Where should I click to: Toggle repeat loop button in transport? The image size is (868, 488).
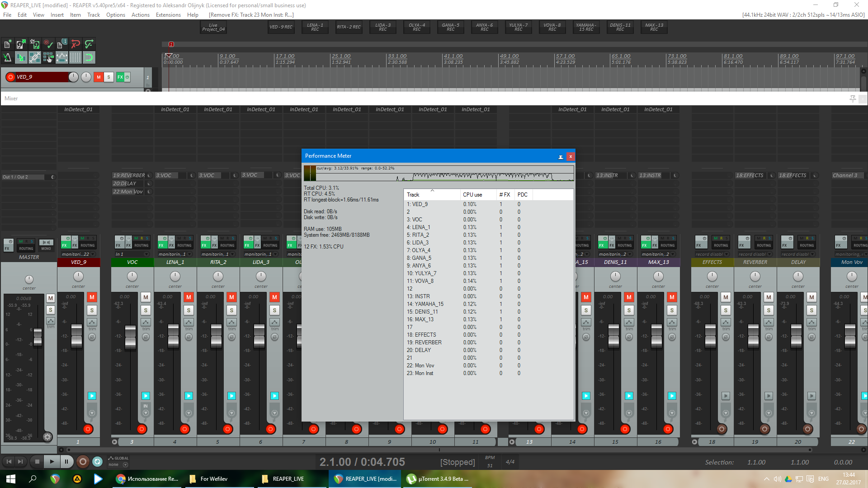tap(97, 461)
